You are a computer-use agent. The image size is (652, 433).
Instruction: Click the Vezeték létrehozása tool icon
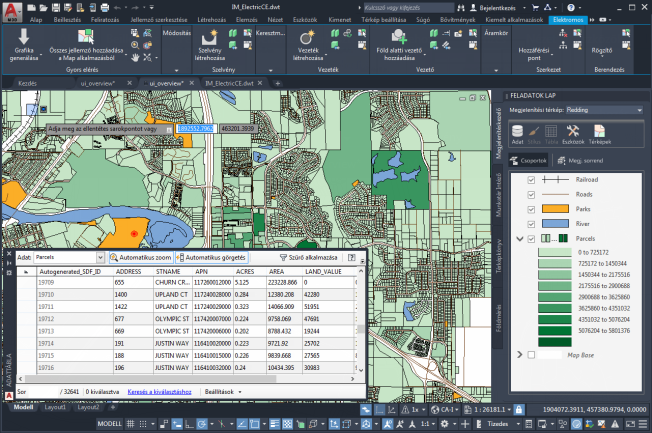308,39
